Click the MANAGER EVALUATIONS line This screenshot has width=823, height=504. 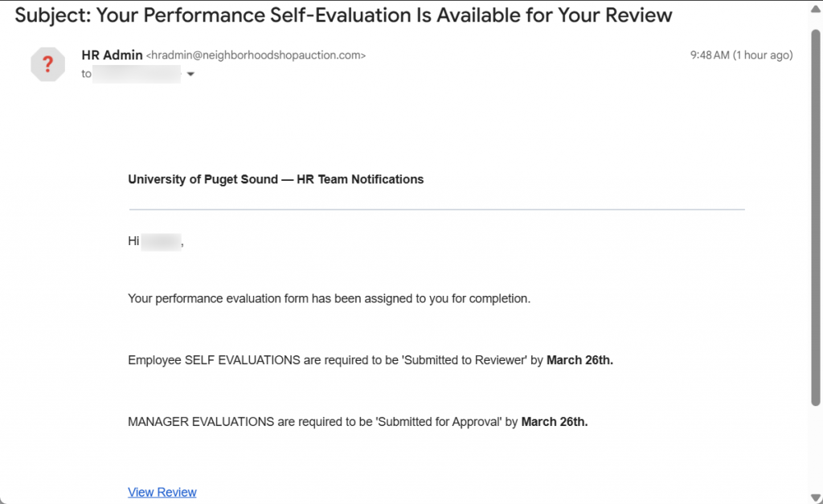point(323,421)
